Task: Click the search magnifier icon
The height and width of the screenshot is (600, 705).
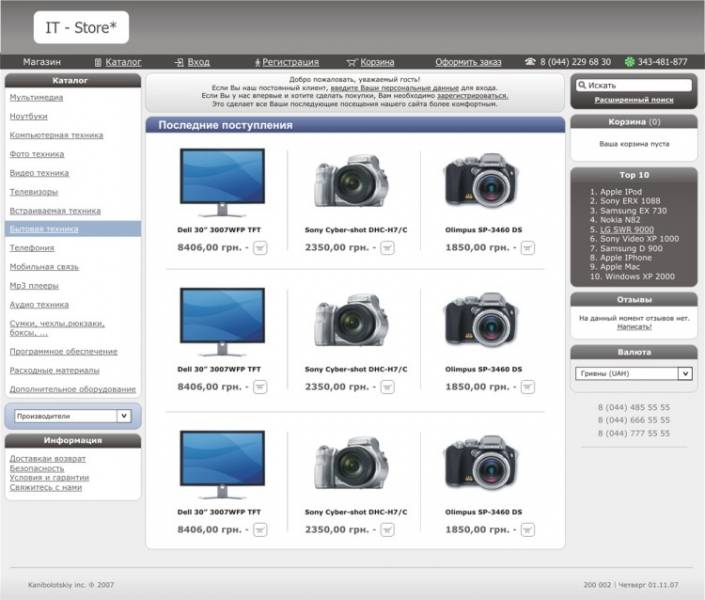Action: point(582,85)
